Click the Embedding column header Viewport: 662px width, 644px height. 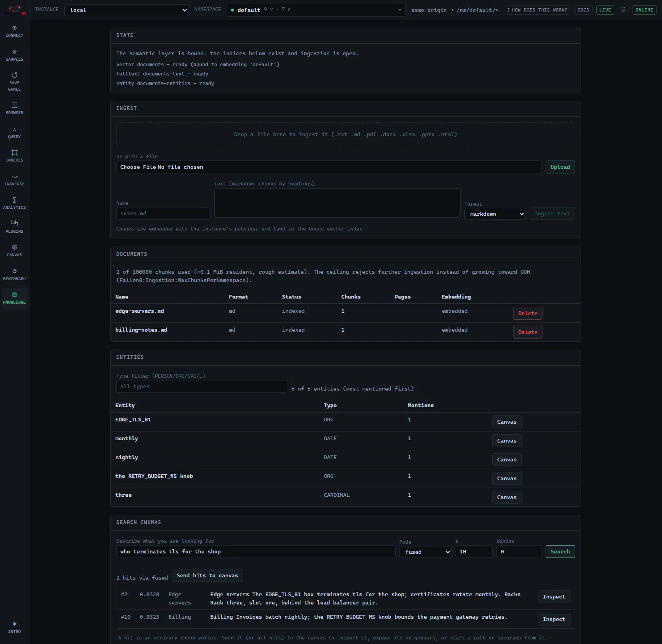[x=456, y=297]
